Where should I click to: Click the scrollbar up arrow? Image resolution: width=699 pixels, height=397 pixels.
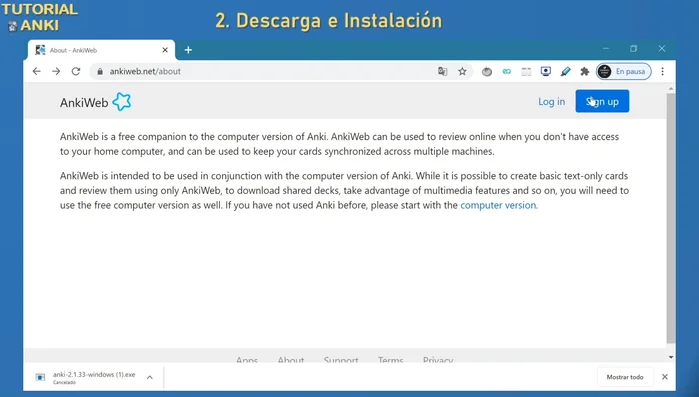tap(671, 89)
